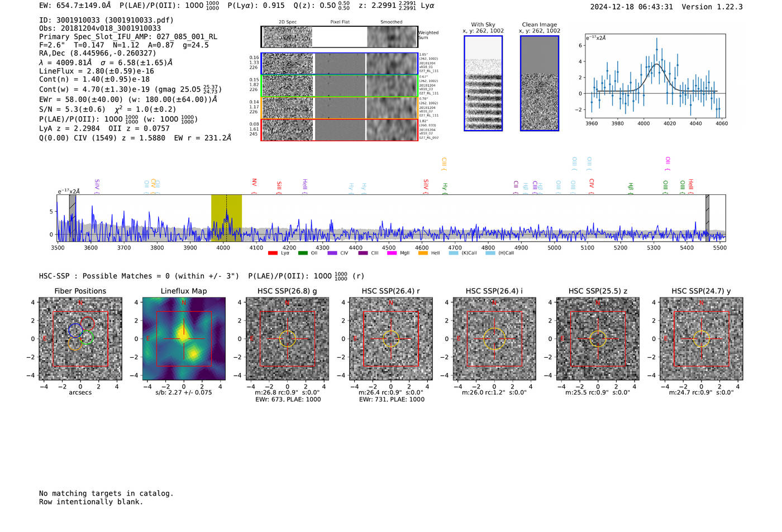This screenshot has width=782, height=532.
Task: Click the magenta MgII legend swatch
Action: pyautogui.click(x=392, y=253)
